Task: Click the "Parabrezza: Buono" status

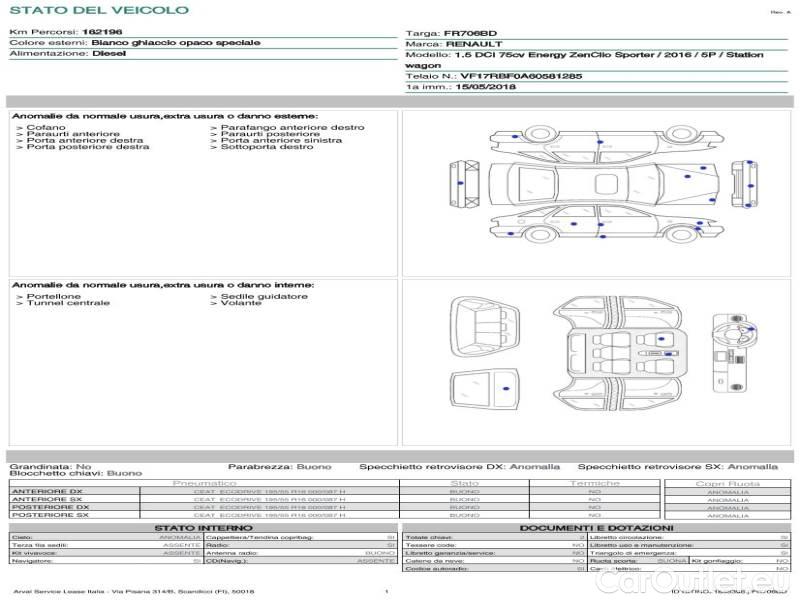Action: [x=280, y=467]
